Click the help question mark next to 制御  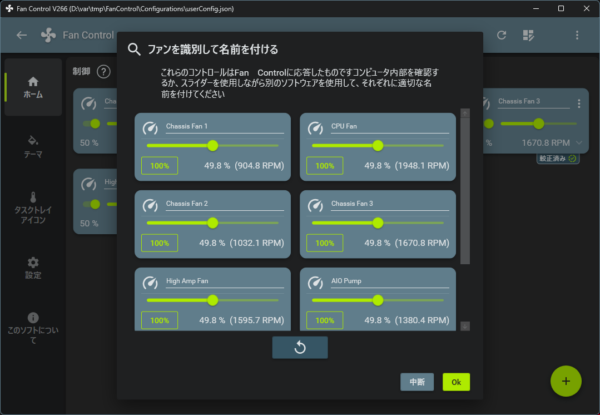tap(104, 72)
